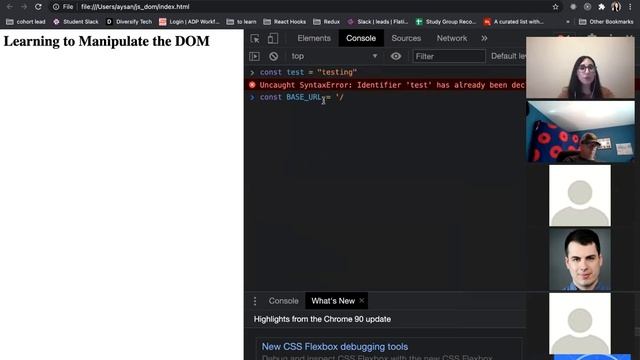Select the dark-haired man portrait thumbnail

pos(580,260)
